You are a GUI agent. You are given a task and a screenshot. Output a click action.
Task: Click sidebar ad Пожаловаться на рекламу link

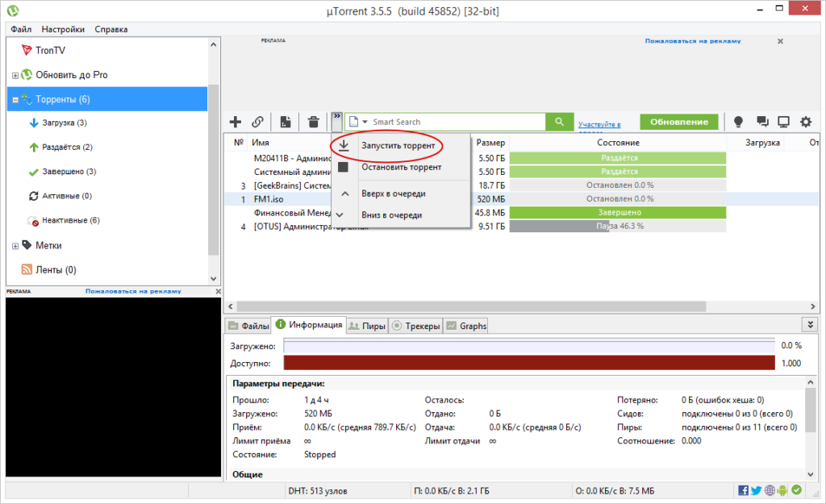click(x=133, y=291)
